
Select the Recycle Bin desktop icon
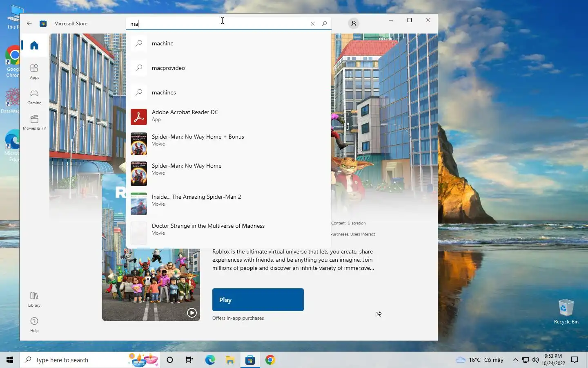pos(566,312)
